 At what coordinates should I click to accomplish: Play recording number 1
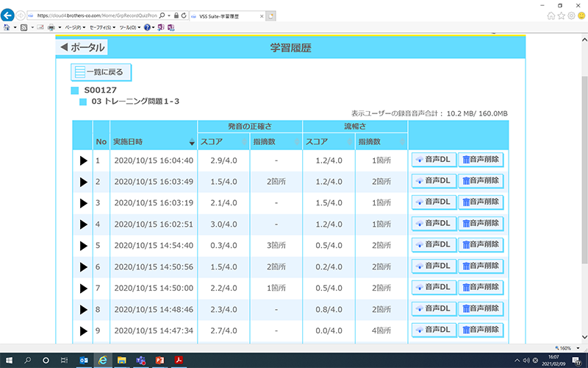(83, 160)
